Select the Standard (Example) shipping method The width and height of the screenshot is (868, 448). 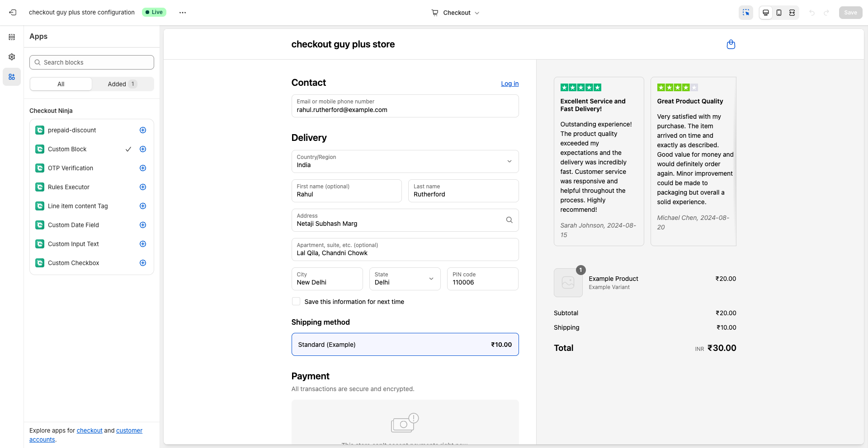[x=405, y=344]
